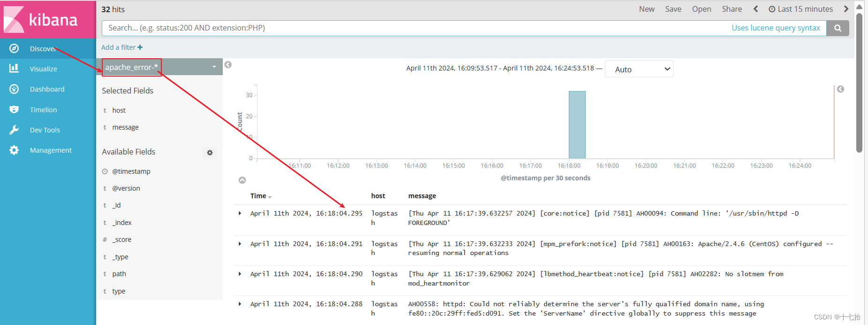
Task: Select the message selected field
Action: [x=125, y=127]
